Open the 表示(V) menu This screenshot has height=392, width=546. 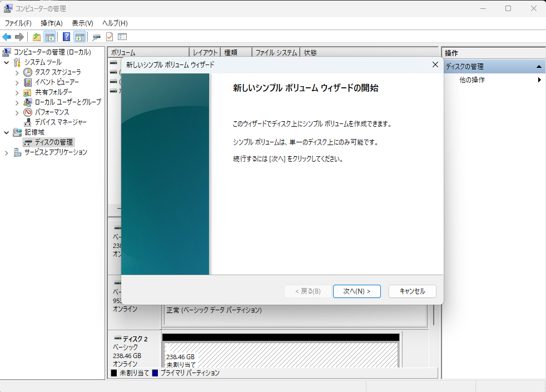(x=81, y=23)
